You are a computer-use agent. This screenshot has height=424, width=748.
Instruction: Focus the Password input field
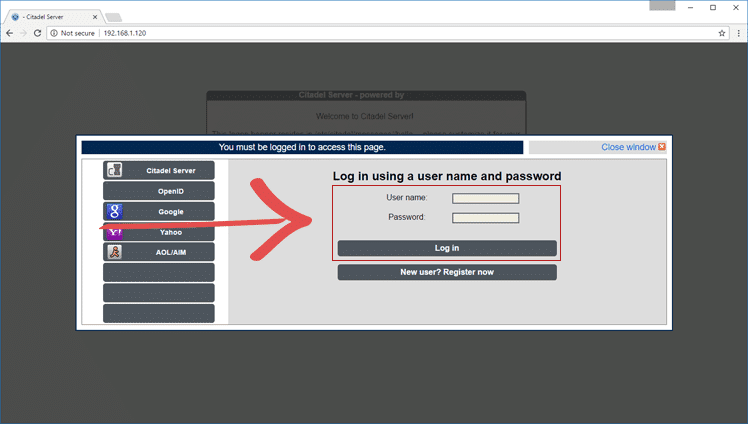click(x=485, y=217)
